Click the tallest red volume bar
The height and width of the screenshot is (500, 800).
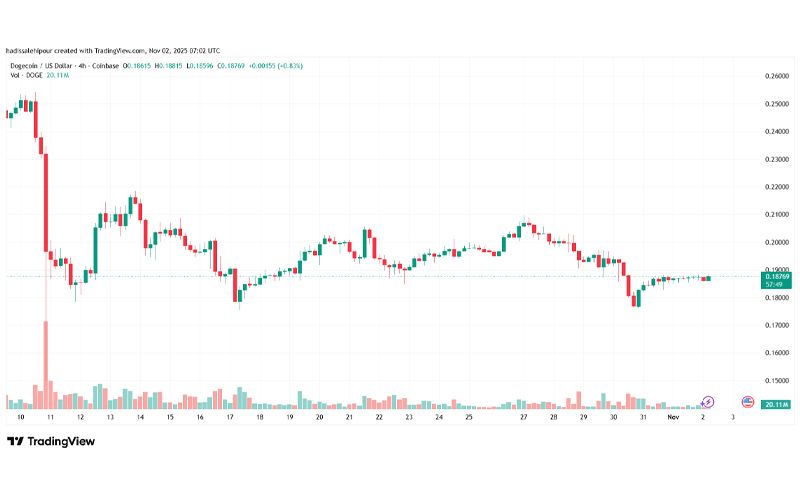(x=45, y=365)
